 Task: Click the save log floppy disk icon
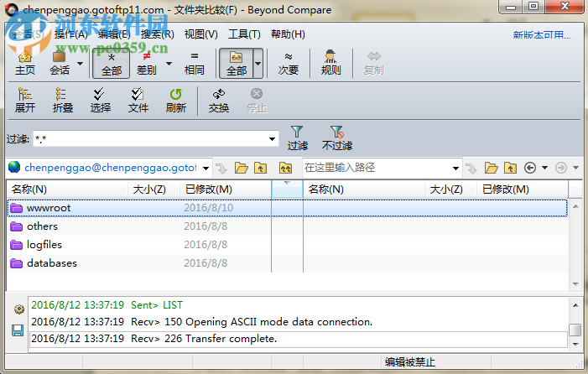[18, 330]
